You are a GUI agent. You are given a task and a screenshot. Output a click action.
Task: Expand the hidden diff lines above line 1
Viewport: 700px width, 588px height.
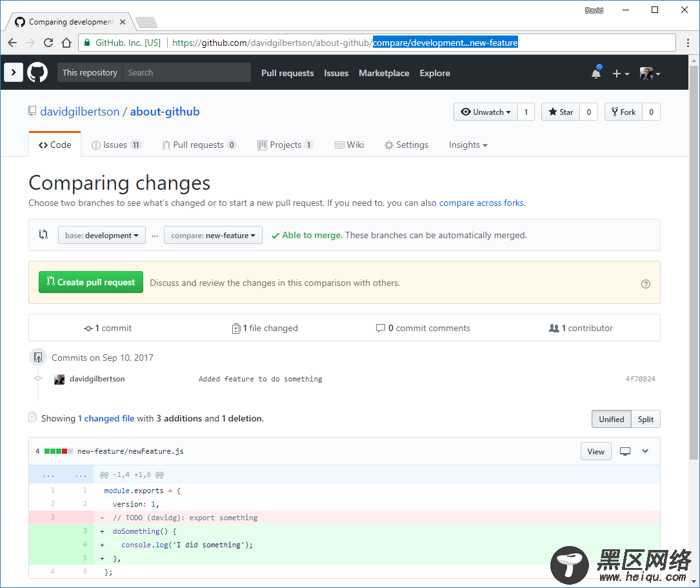tap(61, 474)
